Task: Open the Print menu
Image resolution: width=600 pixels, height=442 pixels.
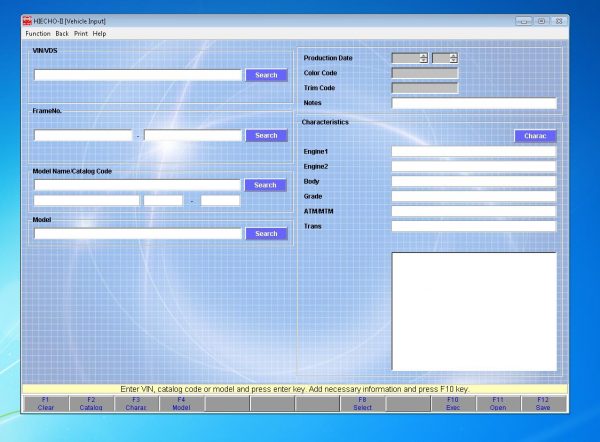Action: click(81, 33)
